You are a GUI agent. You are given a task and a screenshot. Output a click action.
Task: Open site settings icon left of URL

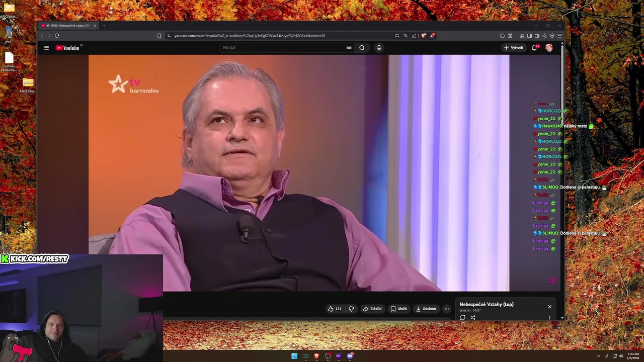(x=169, y=36)
